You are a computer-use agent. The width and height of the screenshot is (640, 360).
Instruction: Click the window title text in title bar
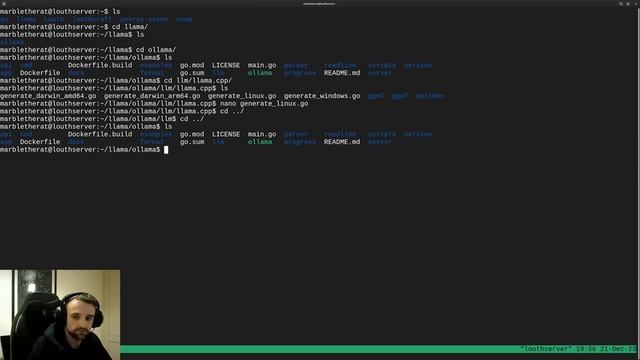click(320, 4)
